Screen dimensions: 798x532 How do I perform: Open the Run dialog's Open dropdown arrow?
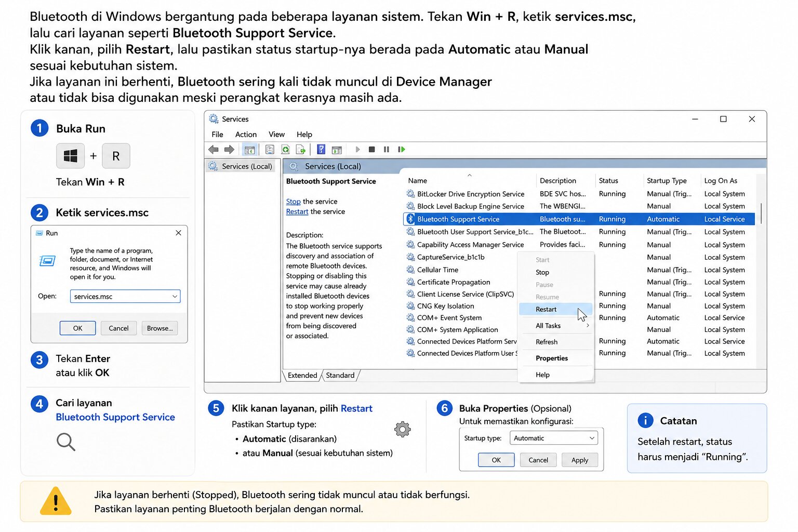[x=175, y=296]
